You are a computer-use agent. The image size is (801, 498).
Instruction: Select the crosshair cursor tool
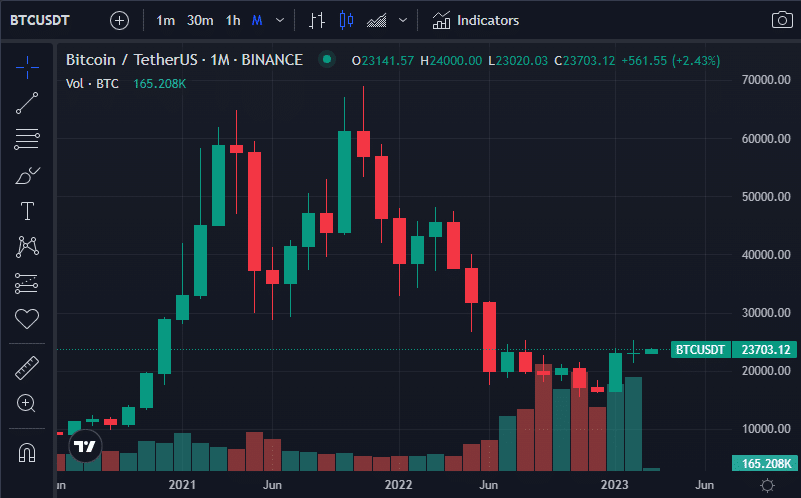click(x=27, y=67)
